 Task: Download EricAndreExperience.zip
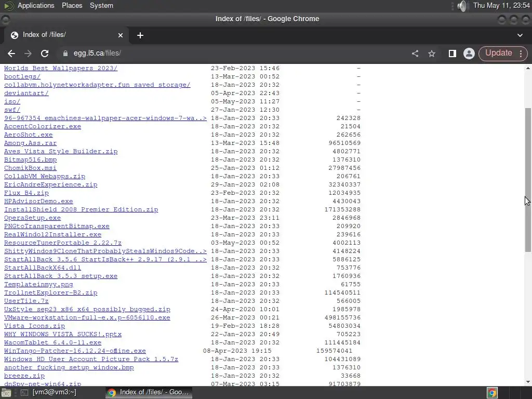50,184
